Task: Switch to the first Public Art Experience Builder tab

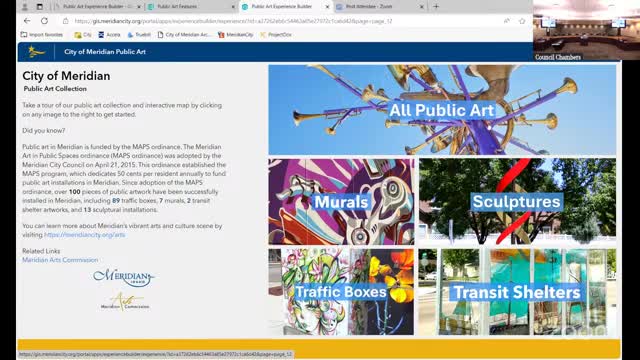Action: pyautogui.click(x=97, y=7)
